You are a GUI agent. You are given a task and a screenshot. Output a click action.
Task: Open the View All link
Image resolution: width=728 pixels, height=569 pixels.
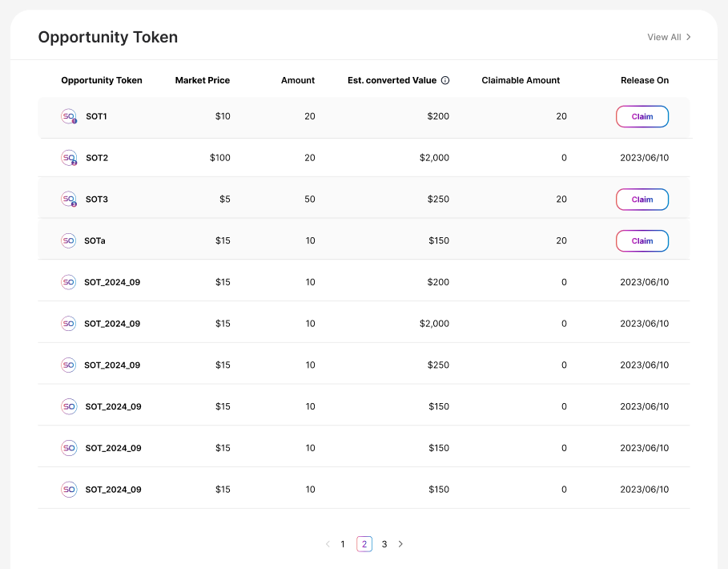coord(669,37)
